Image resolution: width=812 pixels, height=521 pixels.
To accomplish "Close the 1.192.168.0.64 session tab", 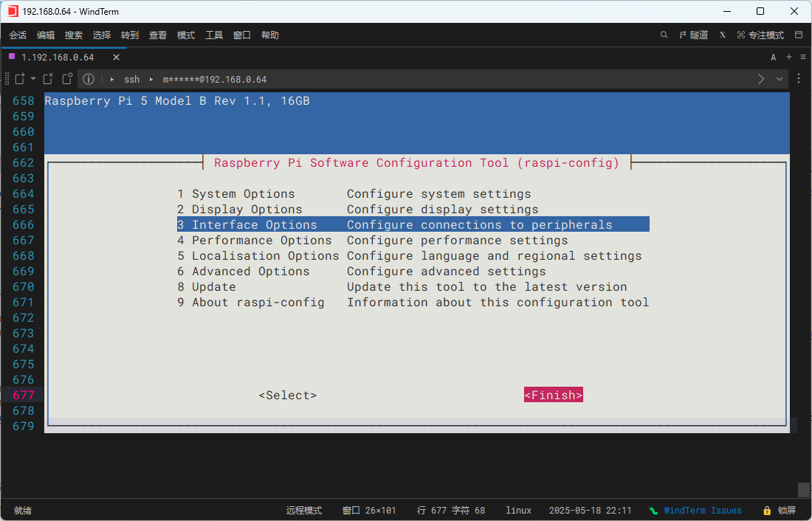I will [x=116, y=57].
